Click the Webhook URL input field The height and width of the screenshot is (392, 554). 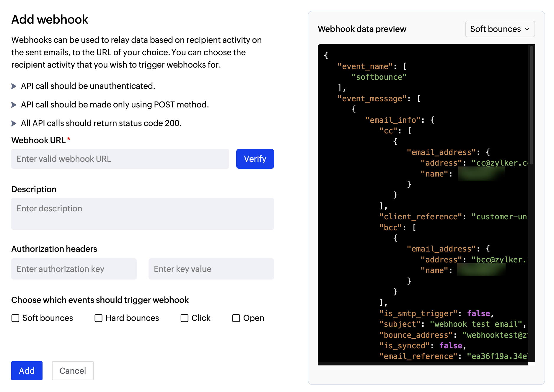pyautogui.click(x=120, y=159)
